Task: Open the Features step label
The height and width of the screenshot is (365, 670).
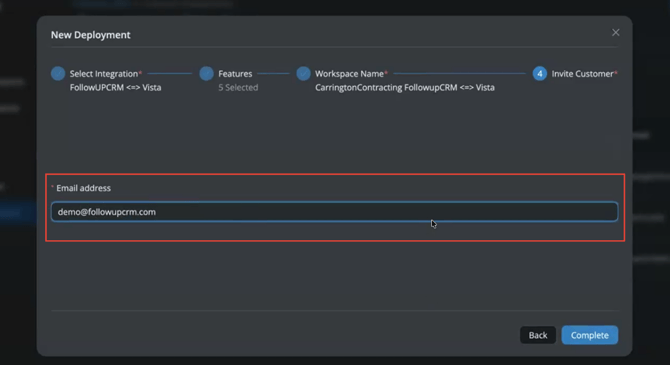Action: click(235, 74)
